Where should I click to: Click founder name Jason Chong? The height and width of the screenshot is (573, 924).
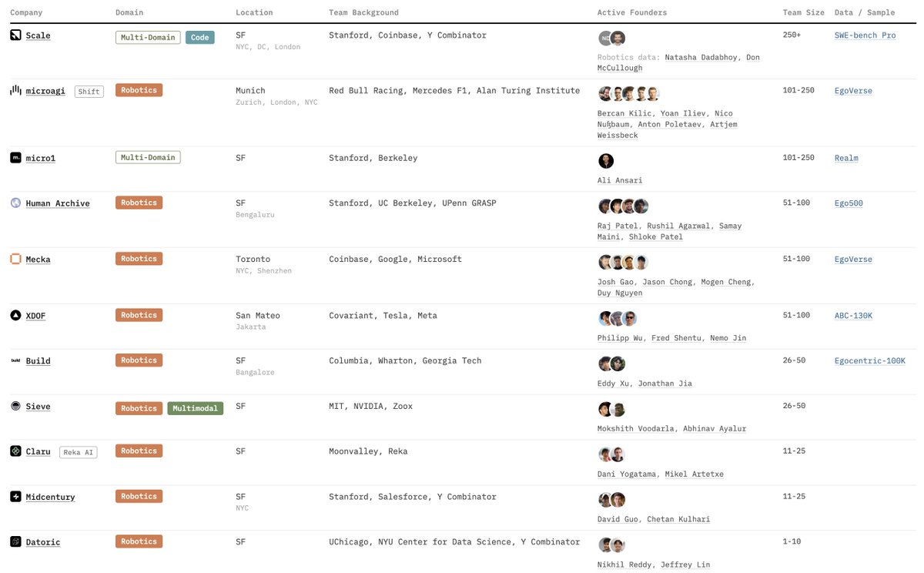click(667, 283)
